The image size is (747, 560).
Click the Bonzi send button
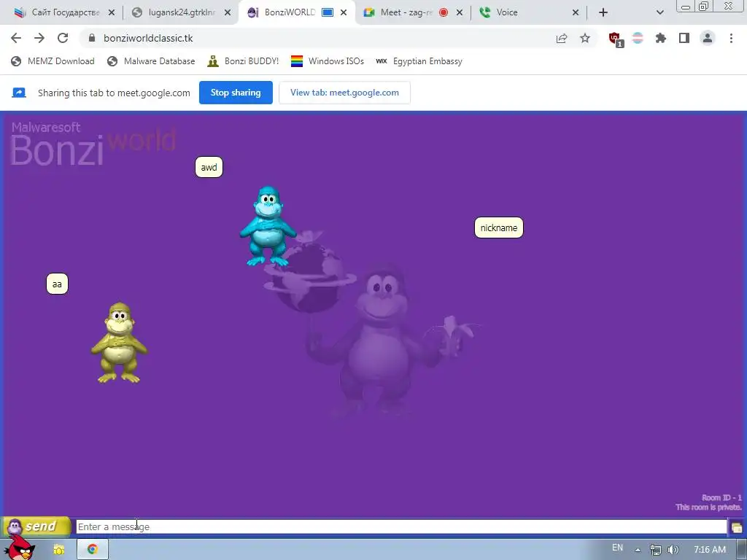[36, 526]
